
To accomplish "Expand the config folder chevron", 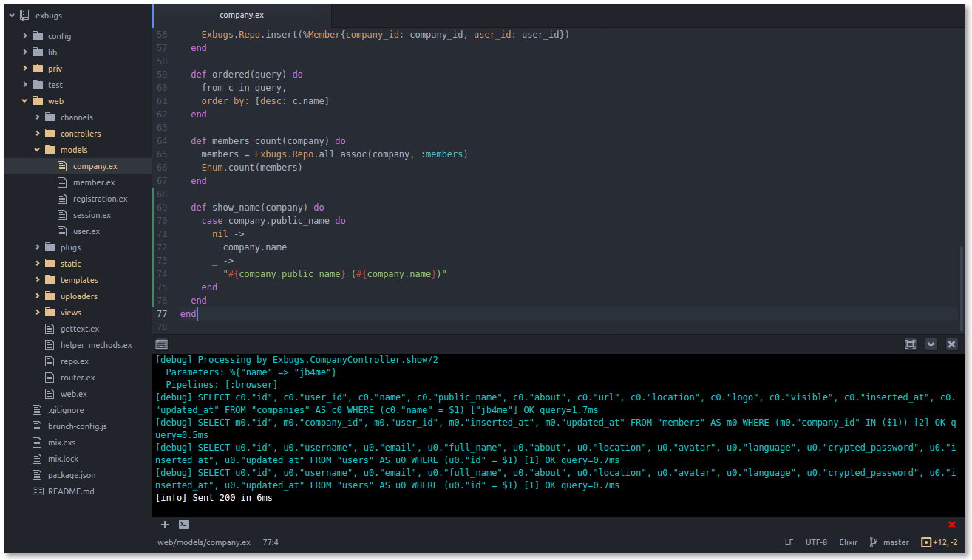I will (24, 35).
